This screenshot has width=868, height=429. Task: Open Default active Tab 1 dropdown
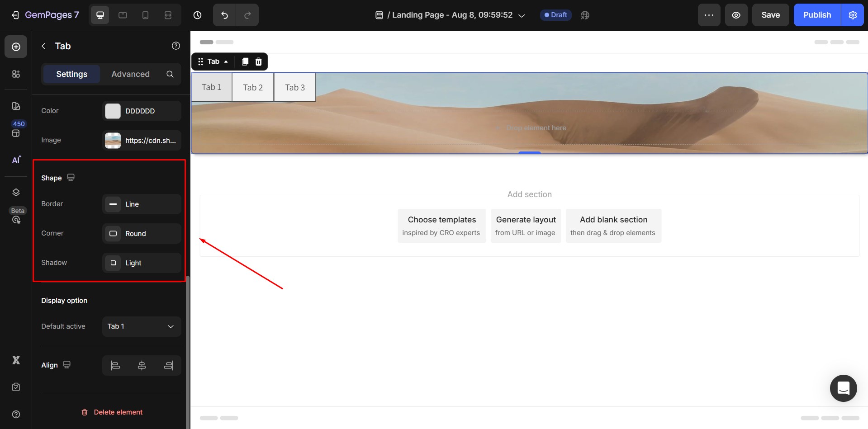[141, 326]
